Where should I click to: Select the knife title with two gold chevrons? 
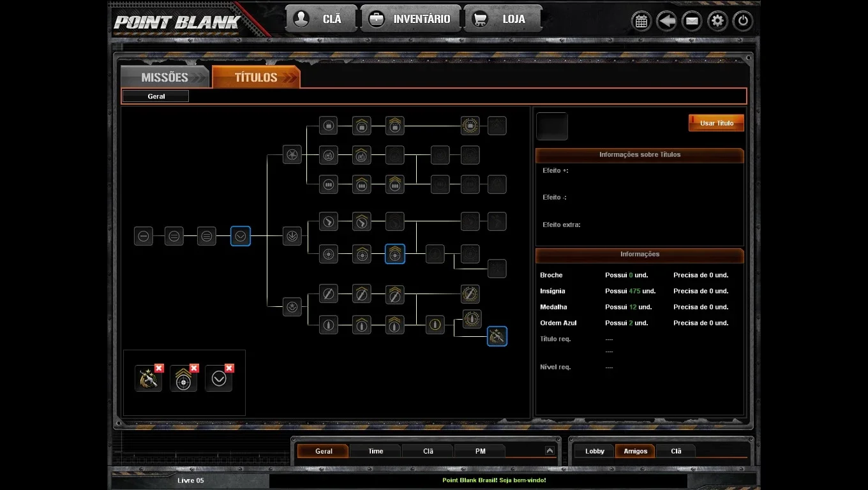tap(395, 294)
